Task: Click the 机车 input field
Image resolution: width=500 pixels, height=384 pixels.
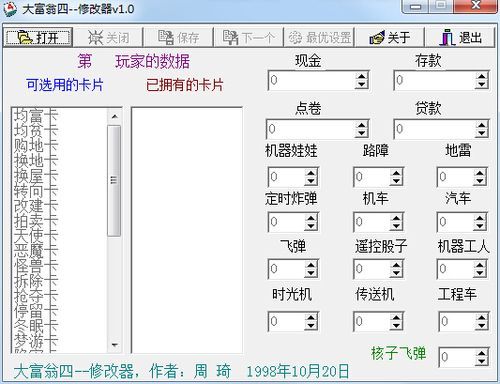Action: tap(371, 222)
